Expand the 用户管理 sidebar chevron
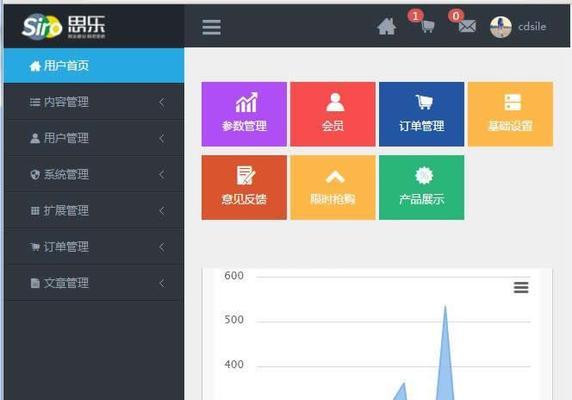 [162, 138]
